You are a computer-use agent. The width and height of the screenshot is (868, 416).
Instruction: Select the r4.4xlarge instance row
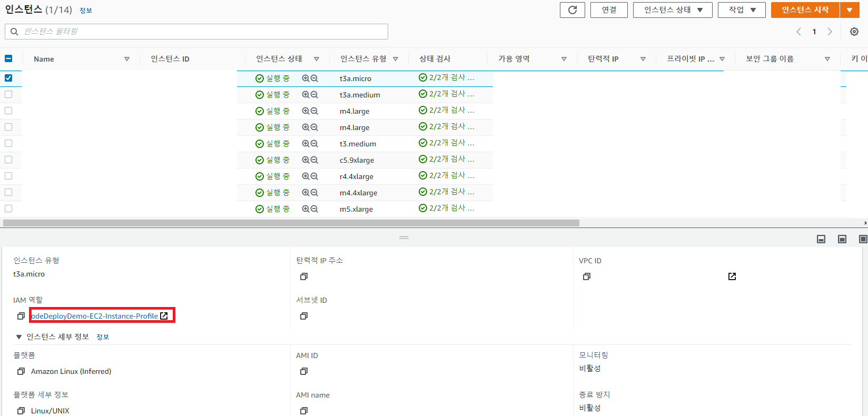click(8, 176)
